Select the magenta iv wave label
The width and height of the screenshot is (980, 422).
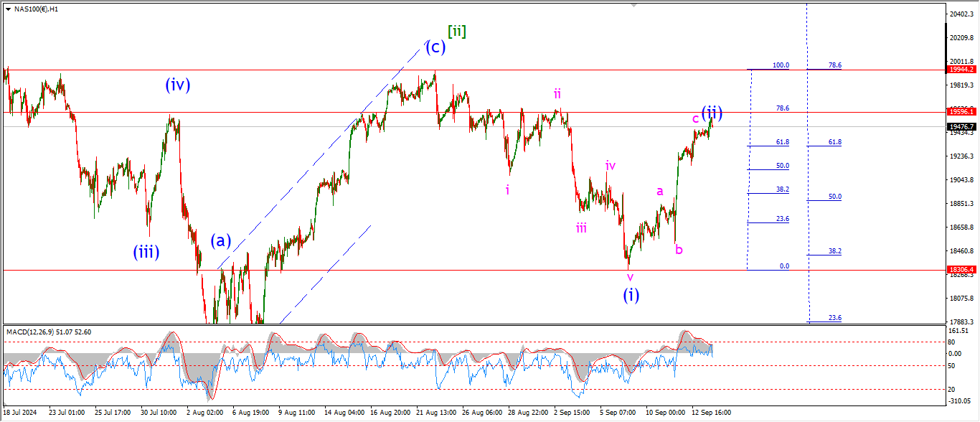click(x=611, y=166)
